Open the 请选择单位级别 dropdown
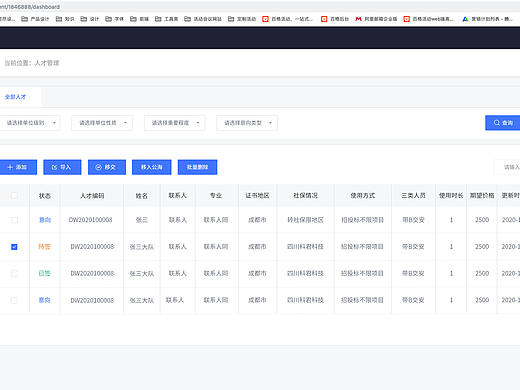The image size is (520, 390). tap(30, 123)
